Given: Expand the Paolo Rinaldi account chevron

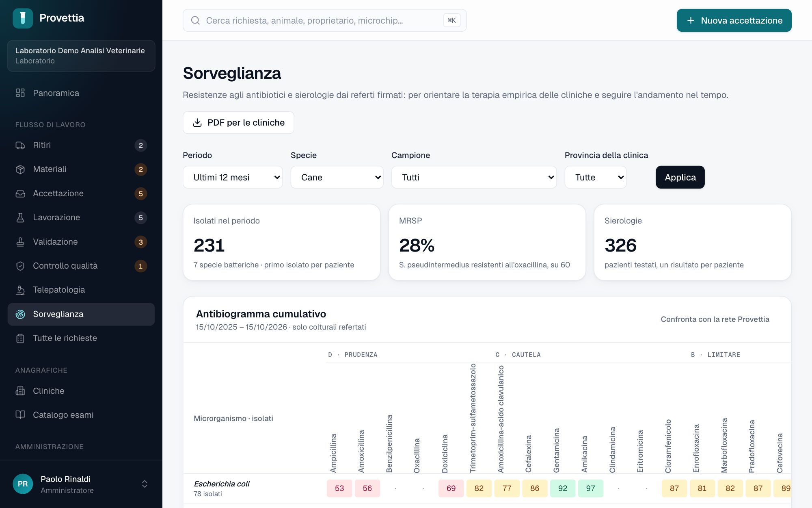Looking at the screenshot, I should tap(145, 484).
